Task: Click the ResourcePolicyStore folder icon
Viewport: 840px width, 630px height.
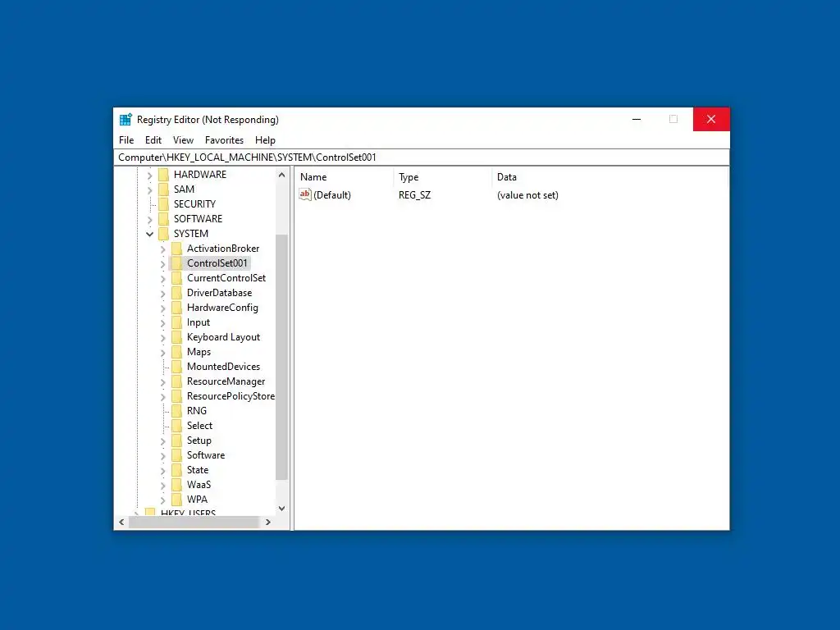Action: [x=177, y=396]
